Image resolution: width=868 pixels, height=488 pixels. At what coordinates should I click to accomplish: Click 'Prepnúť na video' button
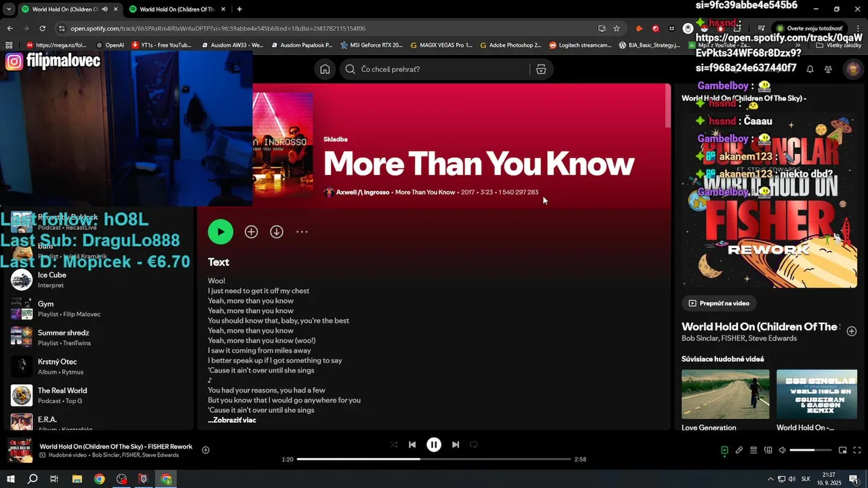point(719,304)
